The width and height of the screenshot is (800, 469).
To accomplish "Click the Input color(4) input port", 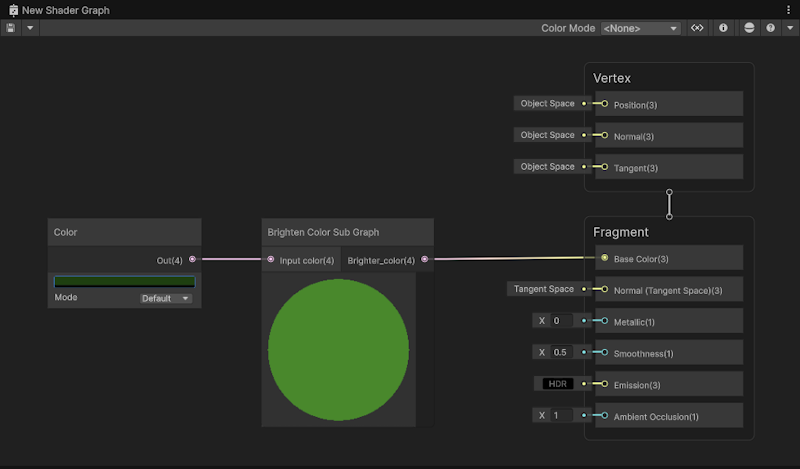I will coord(271,260).
